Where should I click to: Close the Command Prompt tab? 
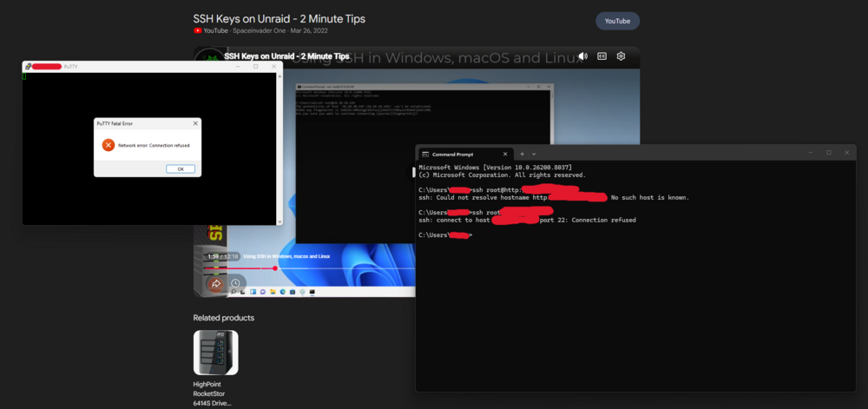click(504, 154)
